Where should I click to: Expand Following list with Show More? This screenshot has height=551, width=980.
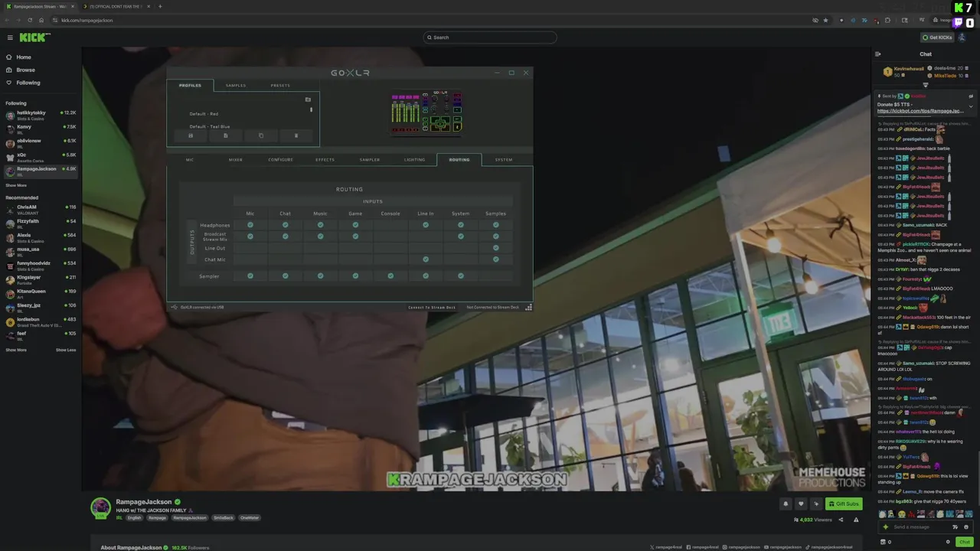click(16, 185)
